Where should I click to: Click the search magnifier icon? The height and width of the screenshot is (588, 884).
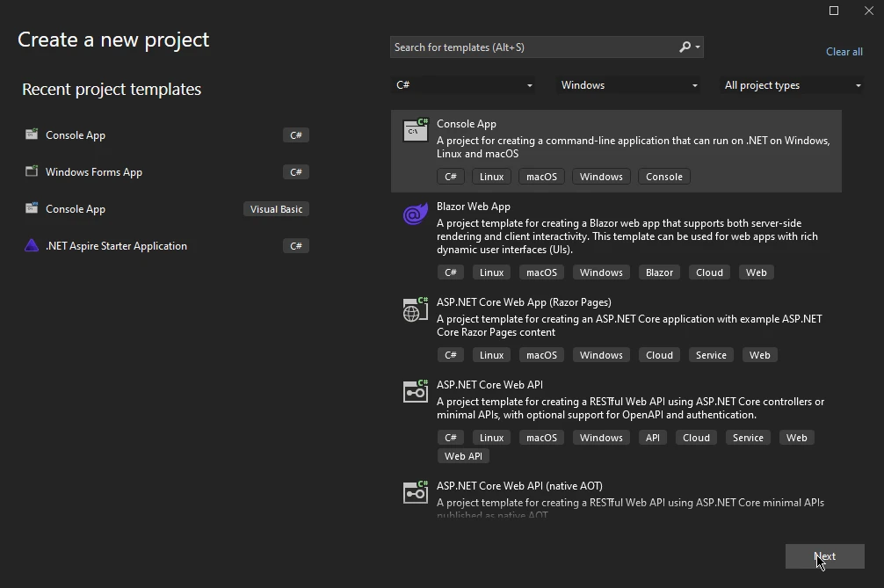(x=685, y=47)
